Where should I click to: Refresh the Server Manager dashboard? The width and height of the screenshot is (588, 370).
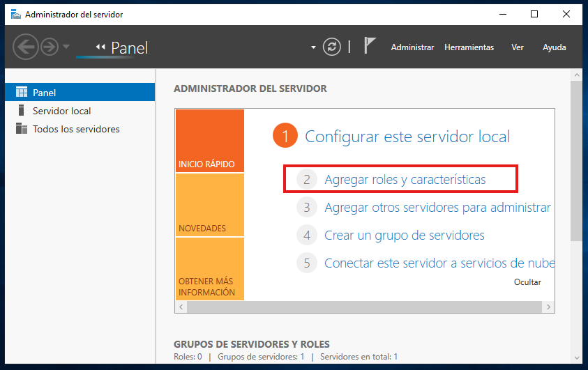332,47
